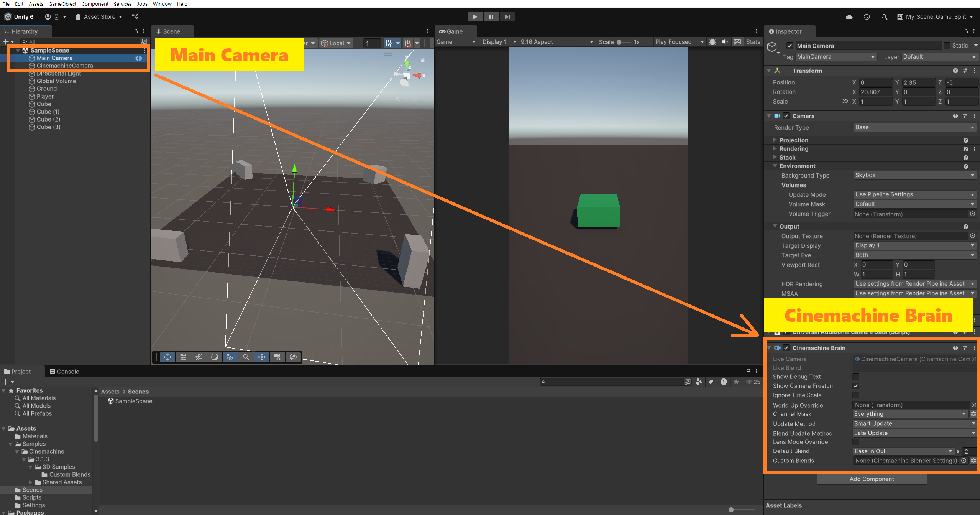Enable Show Debug Text checkbox
This screenshot has height=515, width=980.
(855, 377)
